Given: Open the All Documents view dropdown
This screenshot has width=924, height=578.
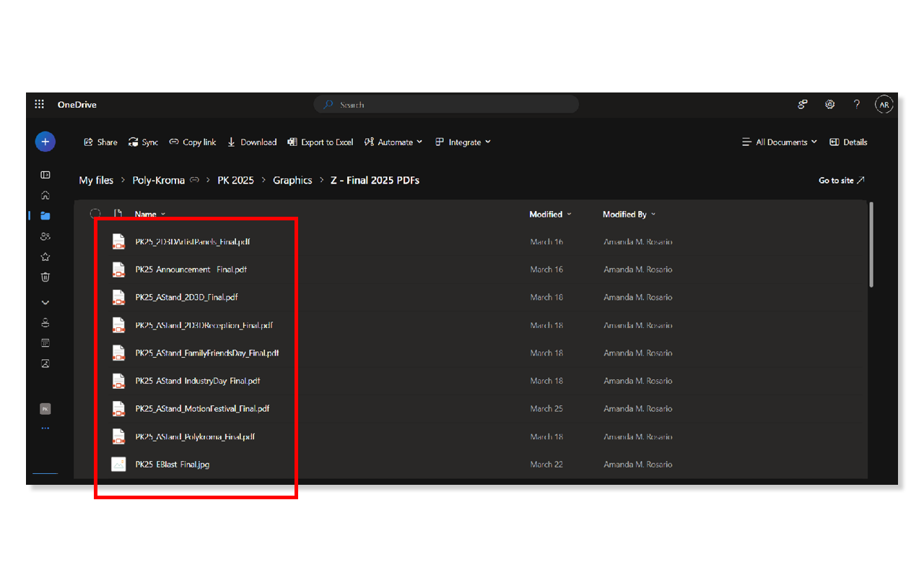Looking at the screenshot, I should 780,142.
